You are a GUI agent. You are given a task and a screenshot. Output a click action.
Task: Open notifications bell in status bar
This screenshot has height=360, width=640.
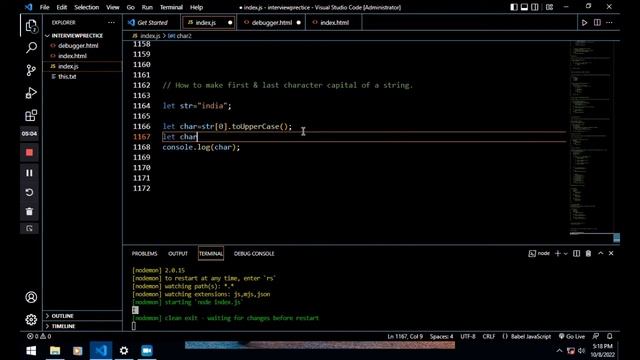(609, 336)
